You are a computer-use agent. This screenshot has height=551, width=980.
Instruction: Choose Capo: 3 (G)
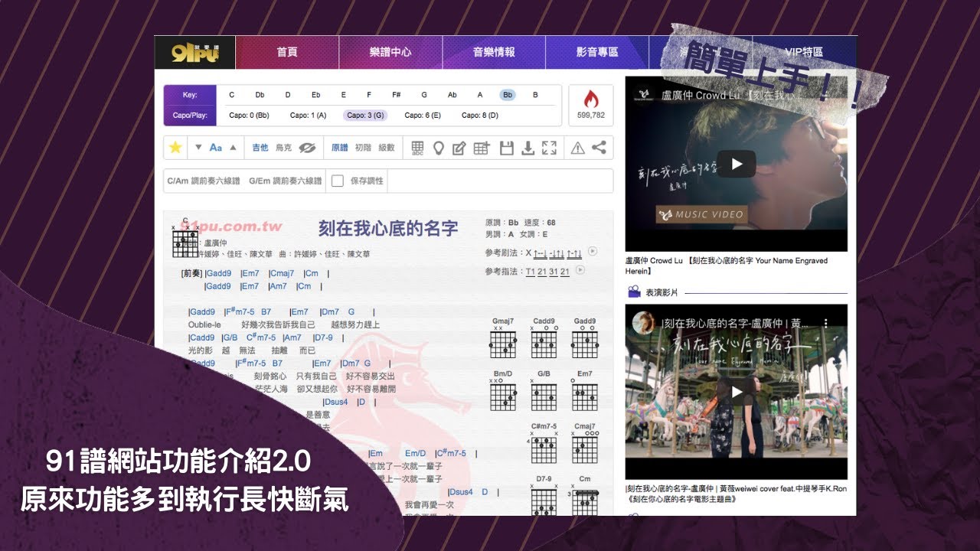click(364, 116)
